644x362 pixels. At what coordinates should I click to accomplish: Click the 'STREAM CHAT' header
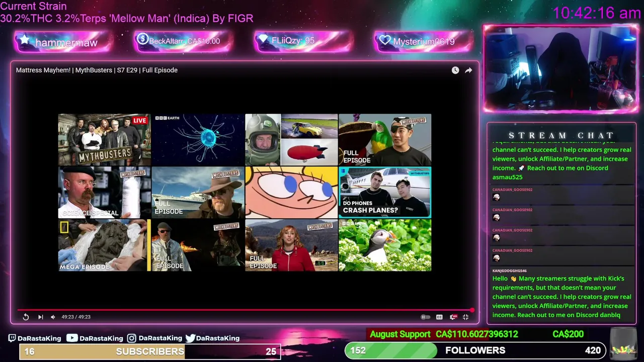[x=561, y=135]
